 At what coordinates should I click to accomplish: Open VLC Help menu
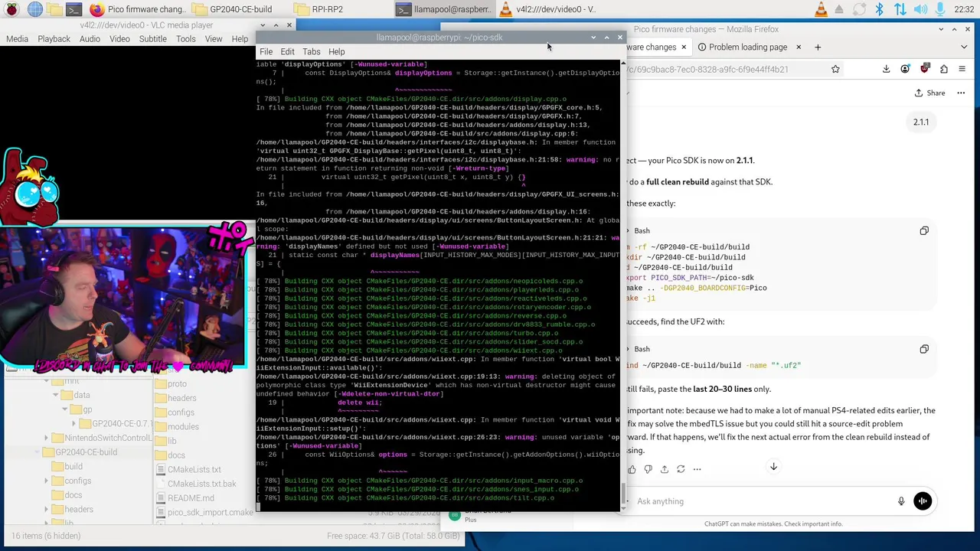click(240, 39)
